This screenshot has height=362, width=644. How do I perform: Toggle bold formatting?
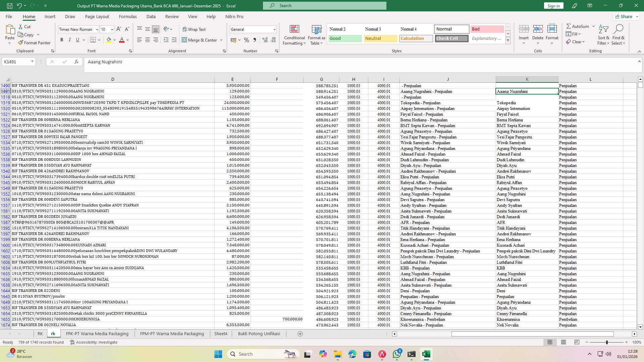coord(62,40)
